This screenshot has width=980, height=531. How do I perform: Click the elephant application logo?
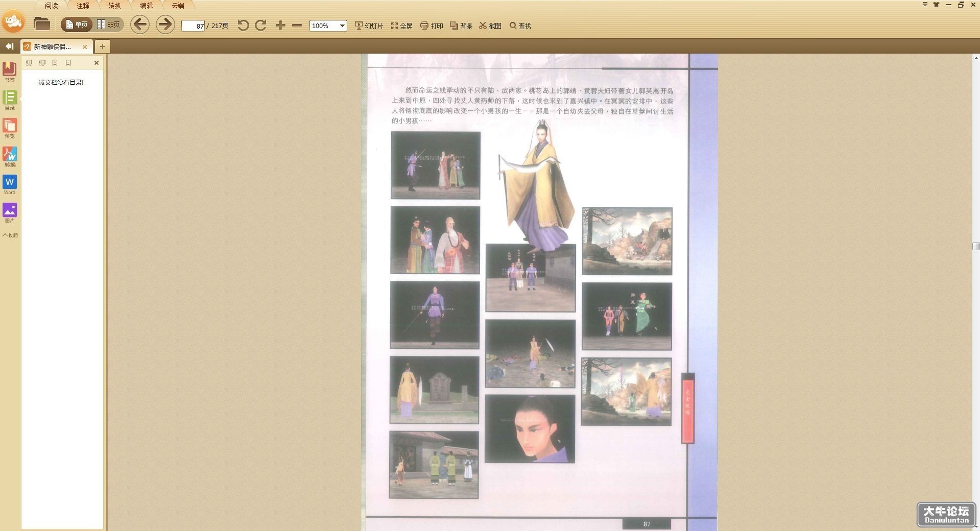pyautogui.click(x=14, y=21)
